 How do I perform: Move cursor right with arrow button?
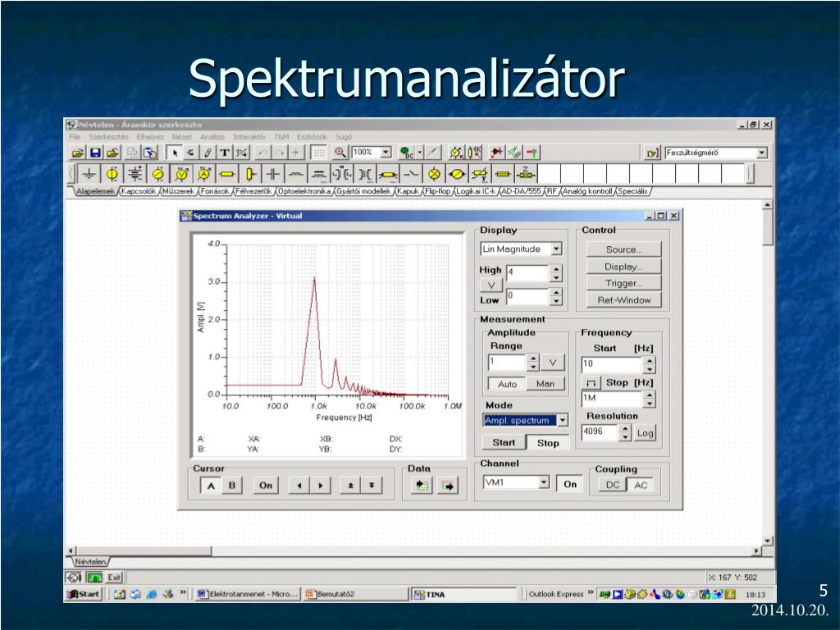click(321, 486)
